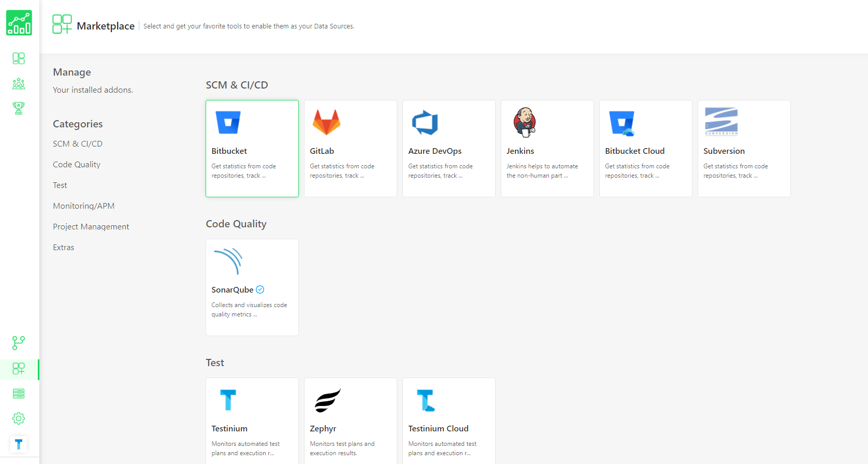Select the Code Quality category

[x=77, y=165]
